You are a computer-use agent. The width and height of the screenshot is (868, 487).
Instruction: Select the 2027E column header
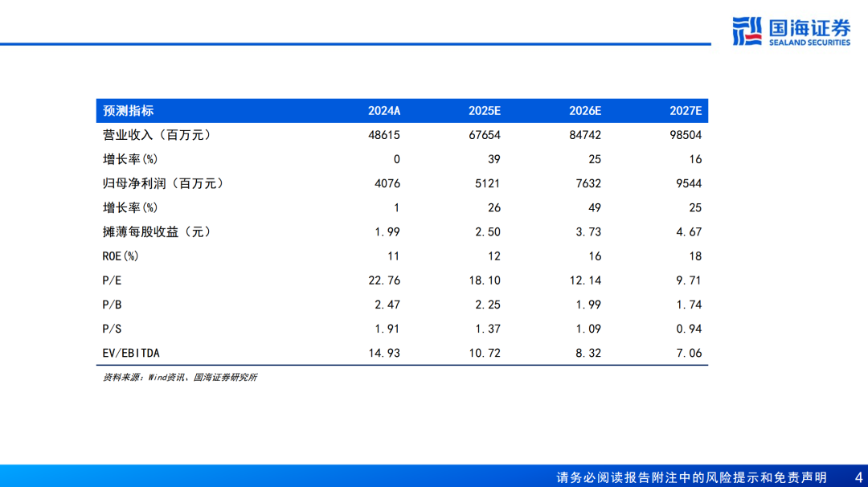point(686,111)
